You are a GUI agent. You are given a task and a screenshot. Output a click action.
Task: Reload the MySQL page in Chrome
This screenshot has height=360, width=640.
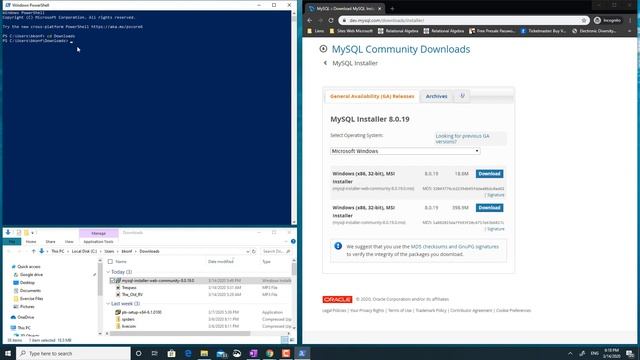[331, 20]
